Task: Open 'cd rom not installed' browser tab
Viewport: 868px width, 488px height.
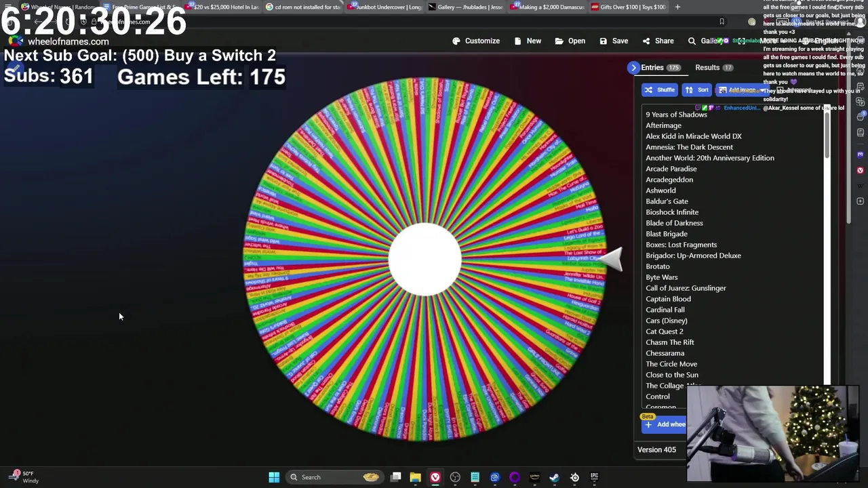Action: (303, 7)
